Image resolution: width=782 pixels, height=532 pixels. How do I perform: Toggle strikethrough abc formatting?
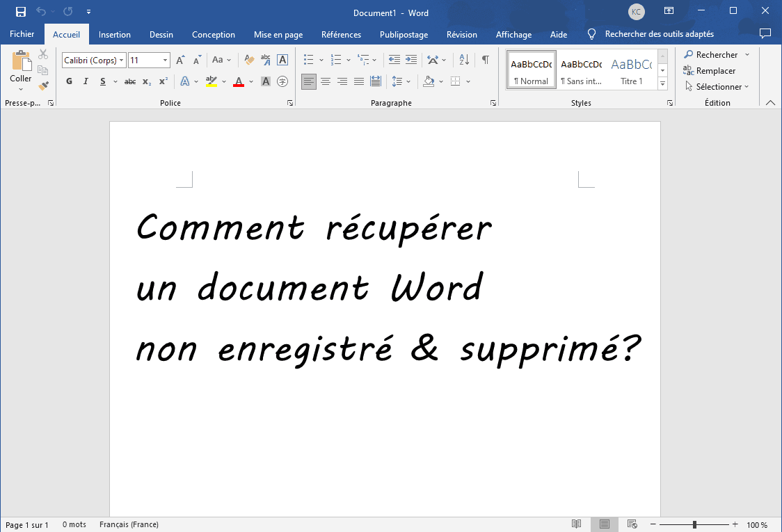(x=130, y=81)
